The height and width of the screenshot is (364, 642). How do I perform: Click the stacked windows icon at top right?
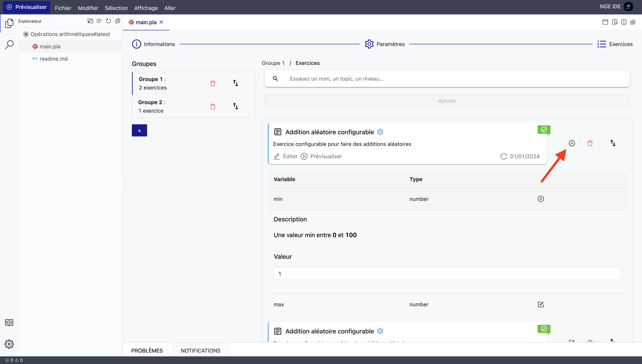click(x=633, y=22)
